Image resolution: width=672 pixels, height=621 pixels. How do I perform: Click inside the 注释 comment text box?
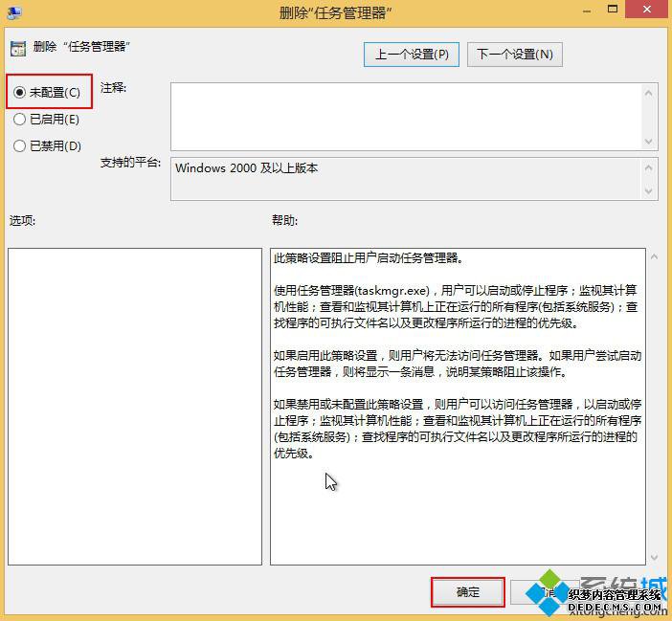coord(406,117)
